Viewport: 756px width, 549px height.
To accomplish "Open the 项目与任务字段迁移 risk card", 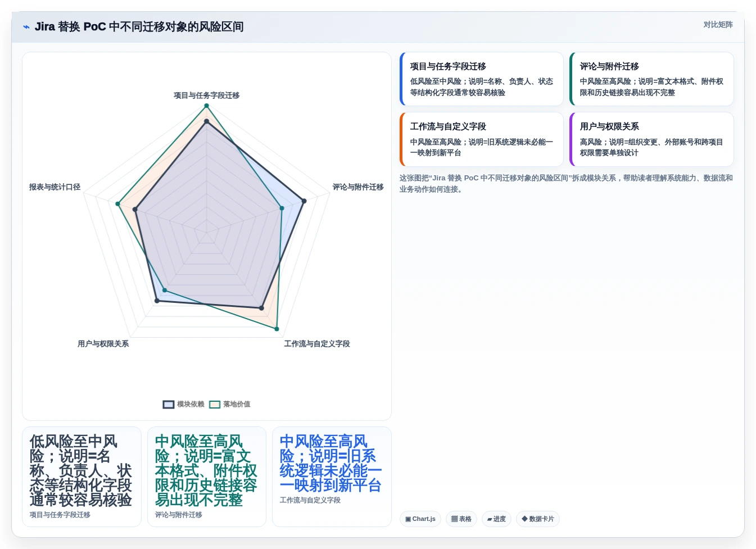I will 481,79.
